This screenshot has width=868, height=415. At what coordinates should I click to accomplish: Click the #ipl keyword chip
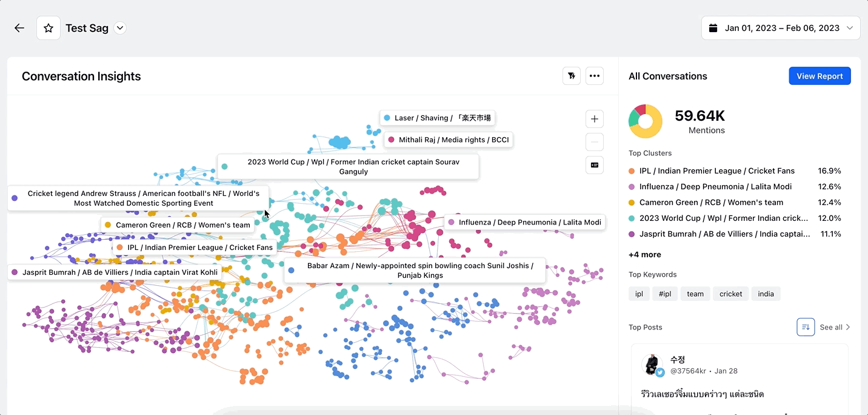[665, 294]
